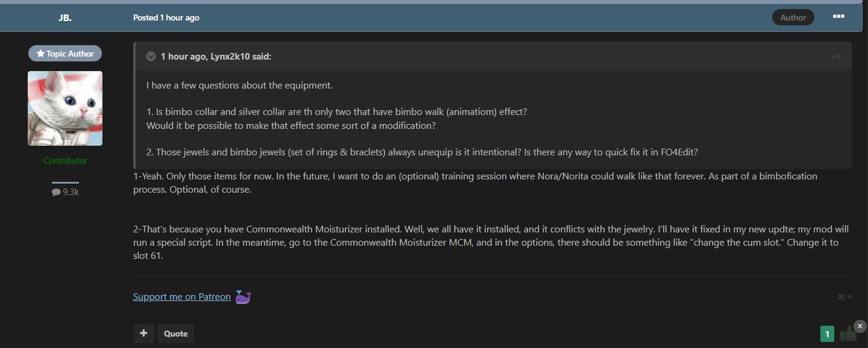Collapse the quoted Lynx2k10 message
868x348 pixels.
point(151,57)
